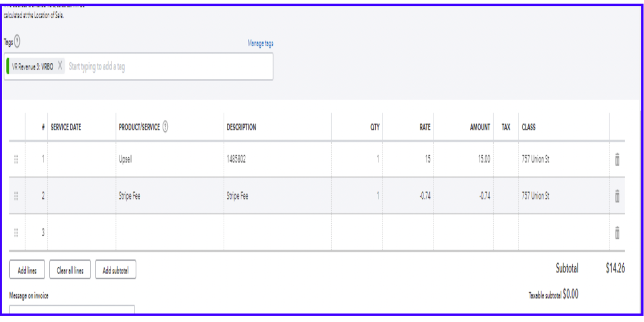Open class cell 757 Union St on line 1
Image resolution: width=644 pixels, height=322 pixels.
click(562, 159)
